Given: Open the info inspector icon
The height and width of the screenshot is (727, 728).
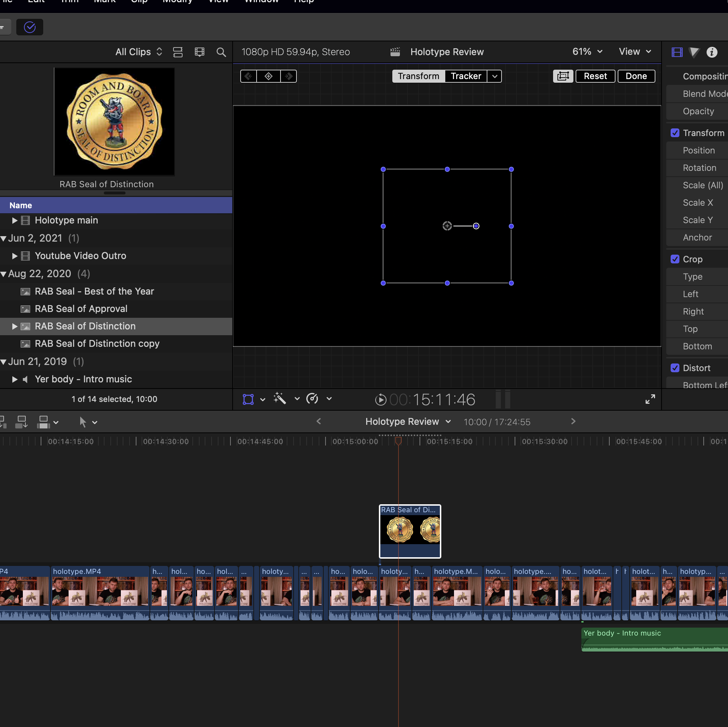Looking at the screenshot, I should point(711,52).
